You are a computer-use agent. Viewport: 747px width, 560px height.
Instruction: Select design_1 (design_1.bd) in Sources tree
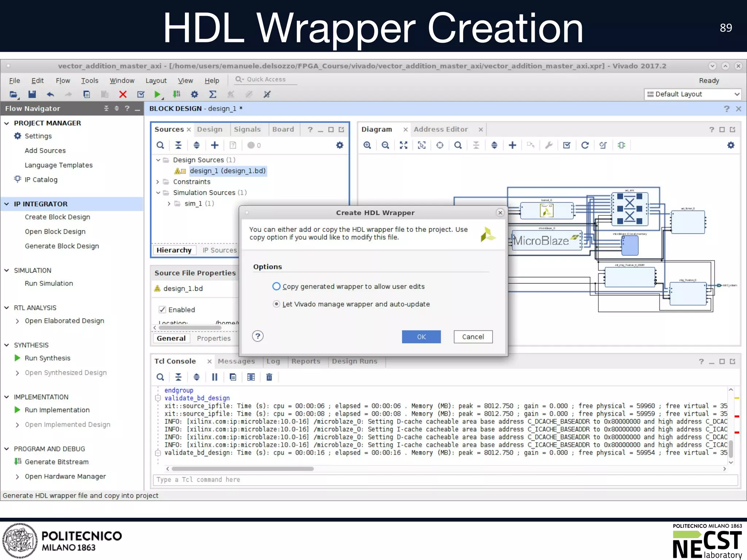(x=228, y=171)
